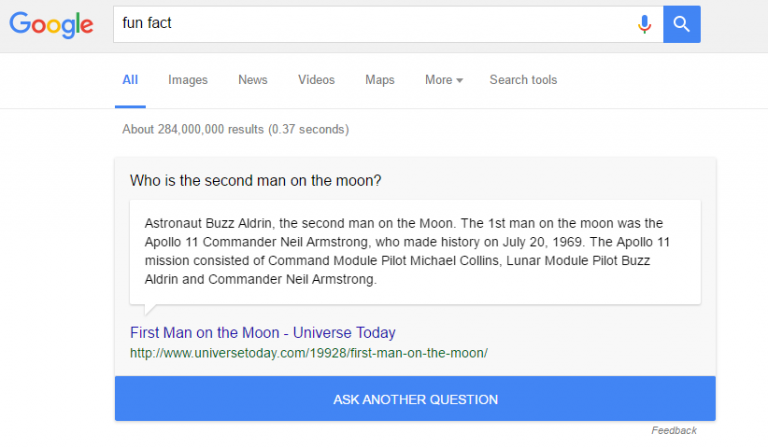Activate voice search microphone icon
768x448 pixels.
click(645, 24)
